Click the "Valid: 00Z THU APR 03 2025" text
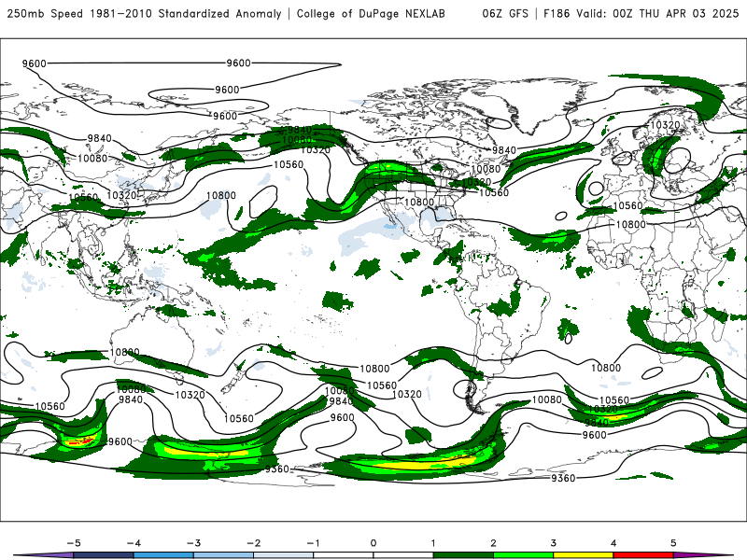Viewport: 747px width, 560px height. click(x=657, y=13)
